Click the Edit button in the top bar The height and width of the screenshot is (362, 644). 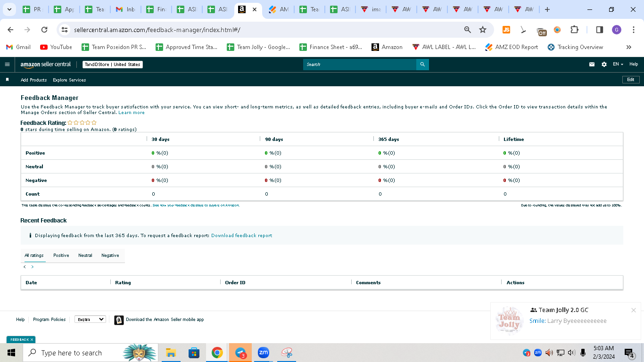coord(631,80)
